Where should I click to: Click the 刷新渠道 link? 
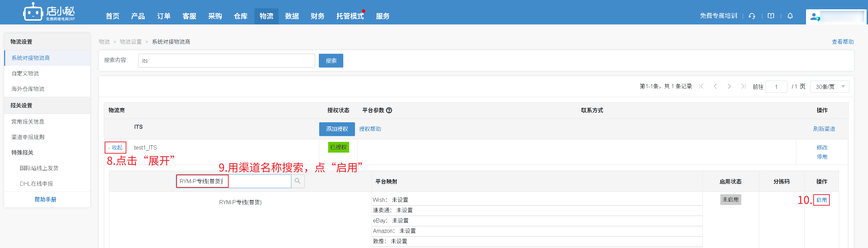pos(824,129)
